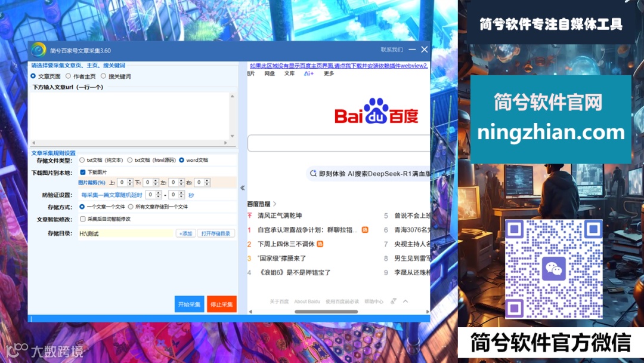The image size is (644, 363).
Task: Open hot search 《浪姐6》是不是押错宝了
Action: (x=294, y=273)
